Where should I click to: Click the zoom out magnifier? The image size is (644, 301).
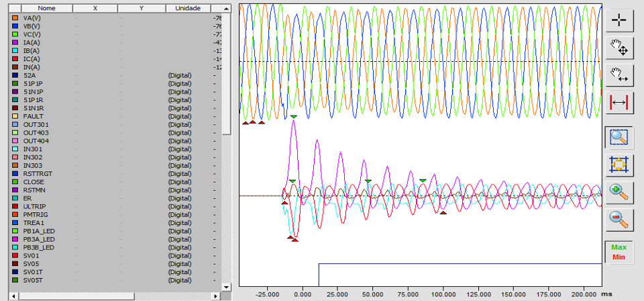[619, 220]
